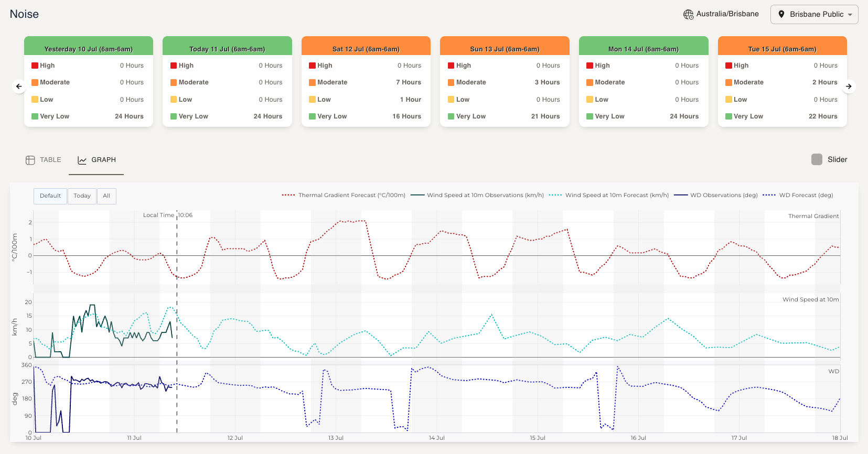
Task: Select the All range button
Action: tap(106, 196)
